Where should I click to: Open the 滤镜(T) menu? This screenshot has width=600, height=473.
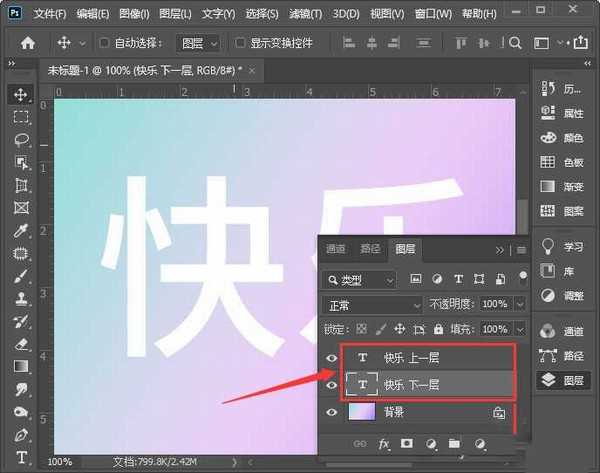(308, 14)
